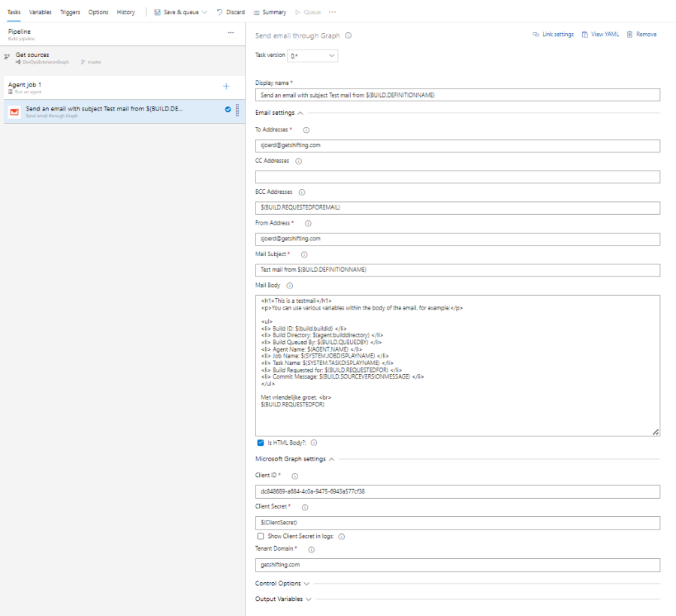This screenshot has width=676, height=616.
Task: Click the checkmark on the email task item
Action: coord(227,107)
